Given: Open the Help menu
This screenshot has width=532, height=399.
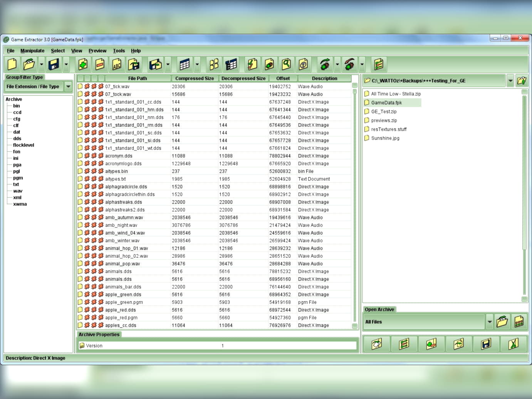Looking at the screenshot, I should 136,51.
